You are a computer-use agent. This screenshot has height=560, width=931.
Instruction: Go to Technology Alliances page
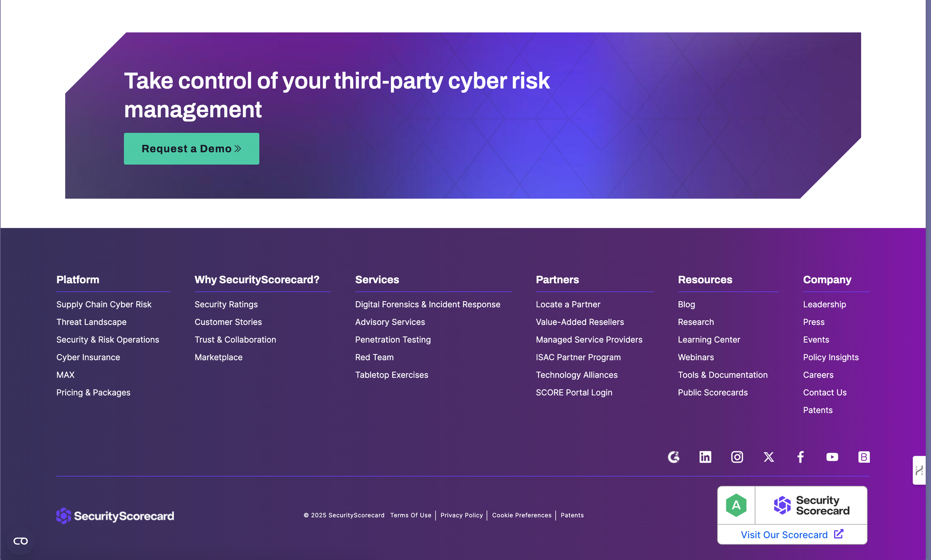click(577, 375)
